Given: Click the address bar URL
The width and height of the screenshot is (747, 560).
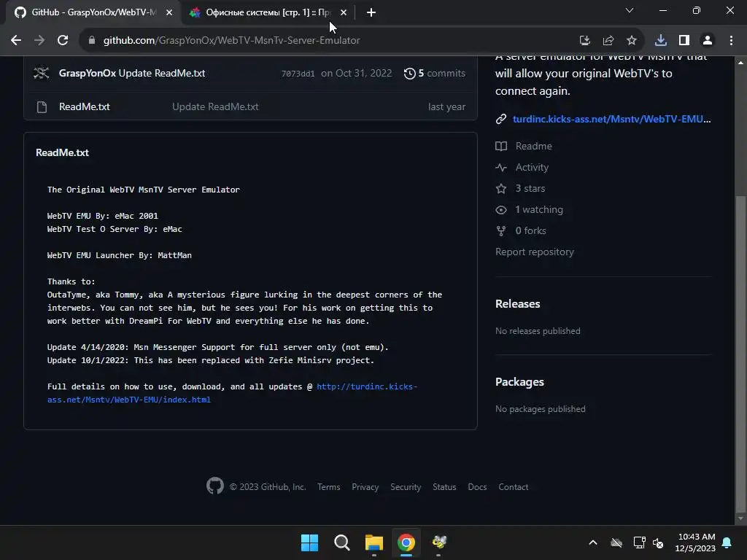Looking at the screenshot, I should click(x=231, y=41).
